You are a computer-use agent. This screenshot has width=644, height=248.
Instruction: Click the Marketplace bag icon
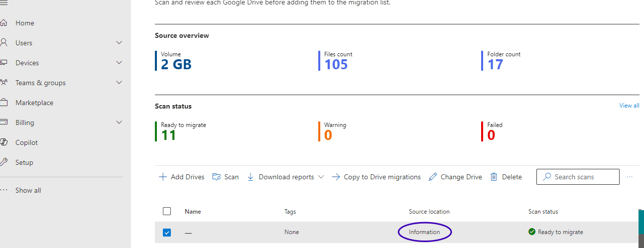point(4,103)
